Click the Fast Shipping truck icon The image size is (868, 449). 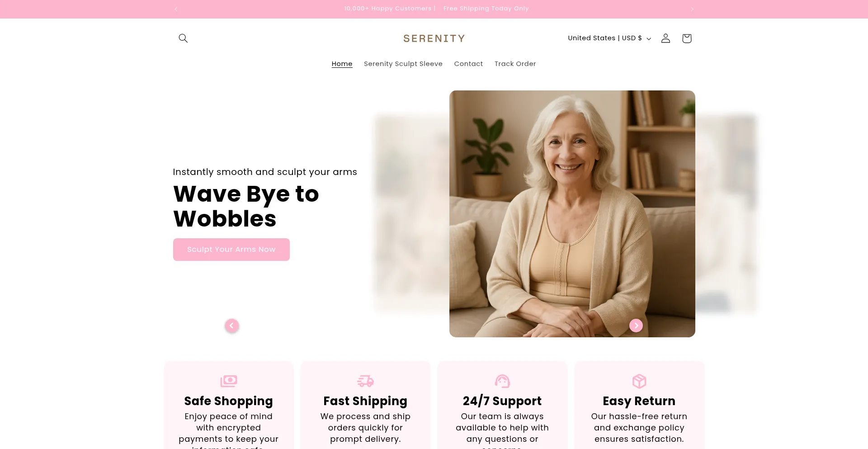tap(365, 381)
